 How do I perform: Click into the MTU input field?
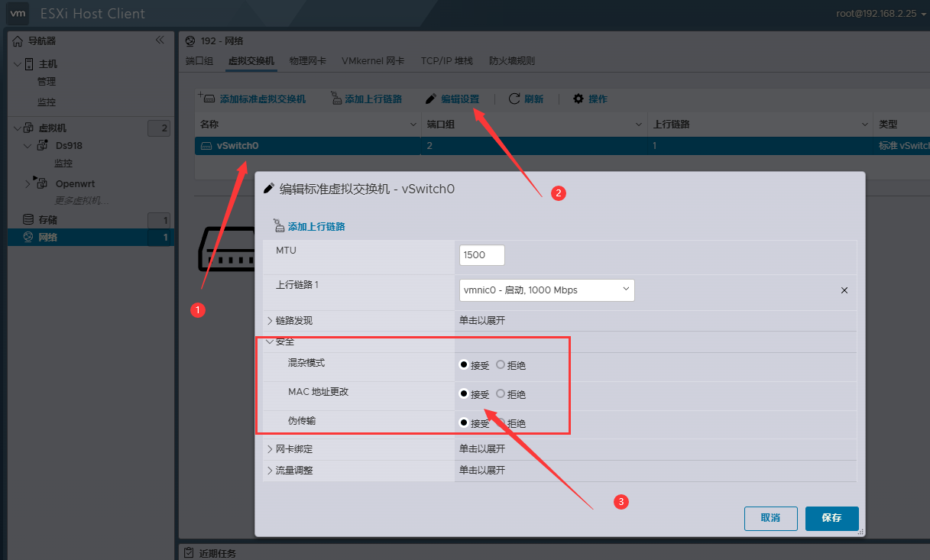(482, 254)
